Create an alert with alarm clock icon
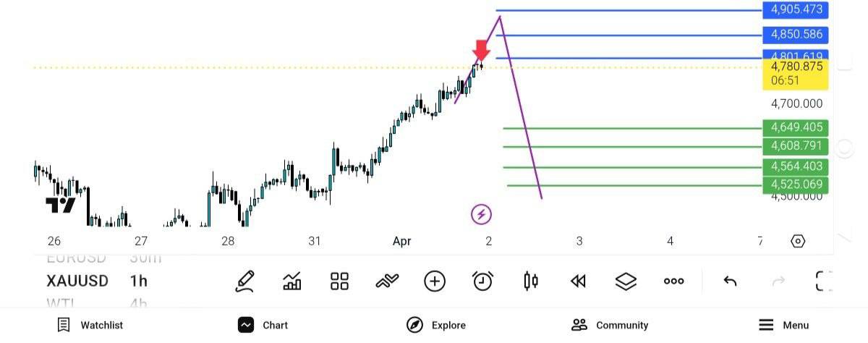 coord(482,281)
